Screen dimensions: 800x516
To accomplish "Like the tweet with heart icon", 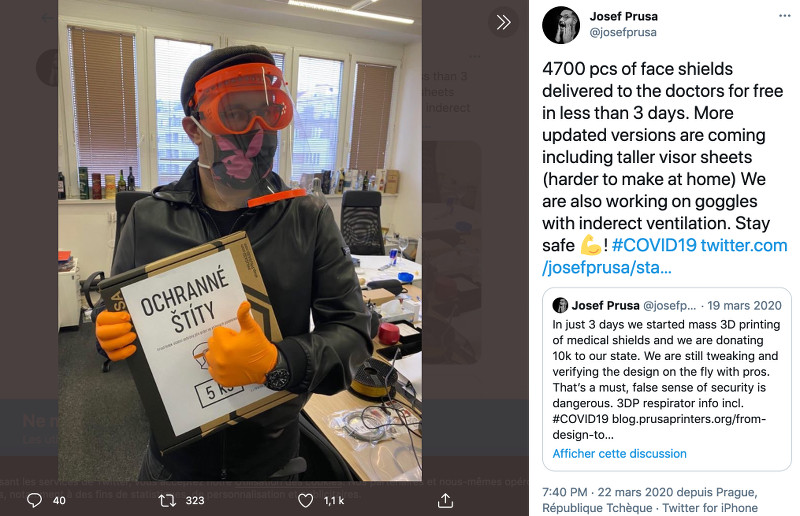I will click(x=305, y=500).
